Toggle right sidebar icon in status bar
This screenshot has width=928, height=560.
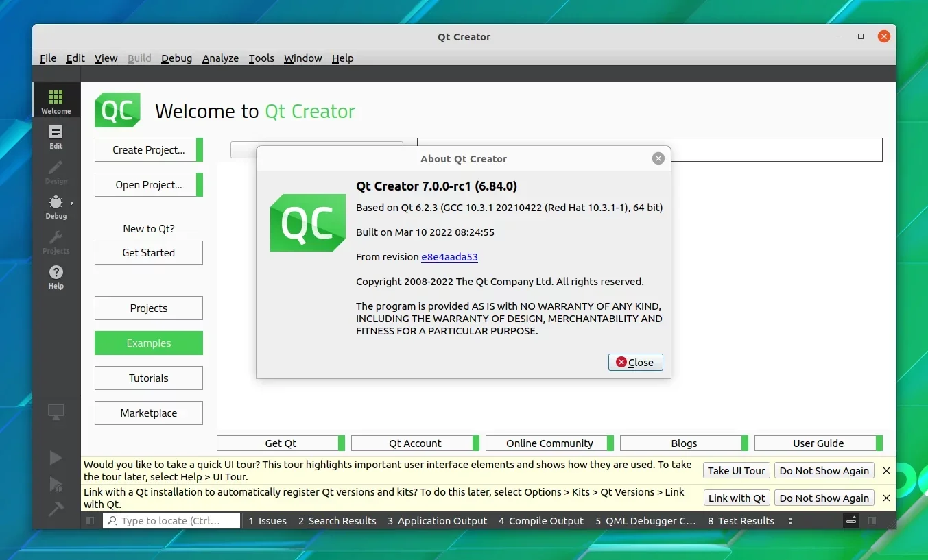(x=872, y=521)
